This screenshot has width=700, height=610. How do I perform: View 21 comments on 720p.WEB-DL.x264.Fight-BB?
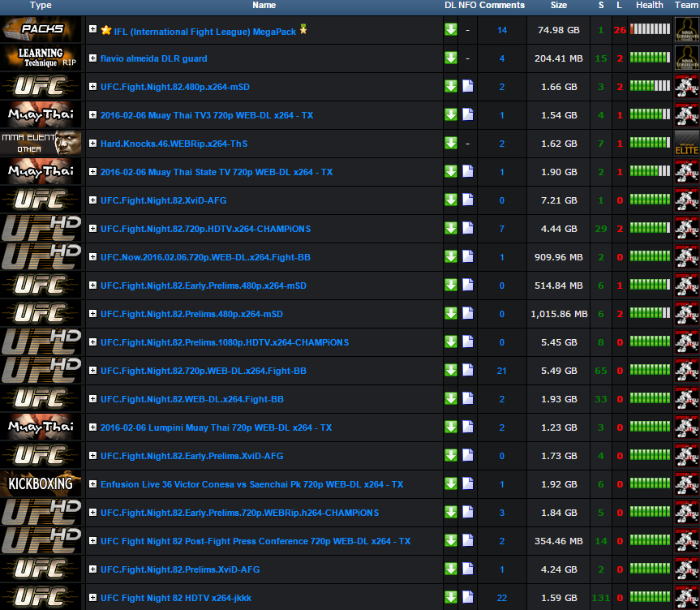click(502, 371)
